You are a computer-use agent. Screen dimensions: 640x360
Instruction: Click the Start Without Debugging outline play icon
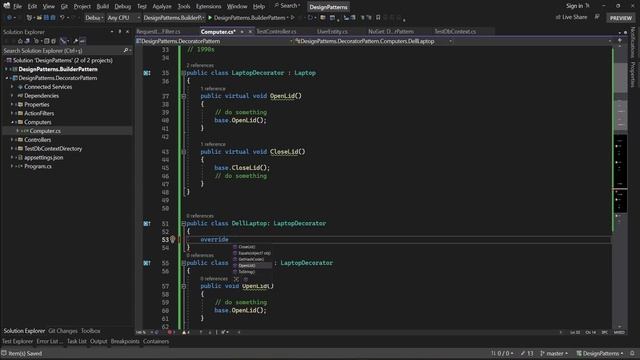(293, 18)
